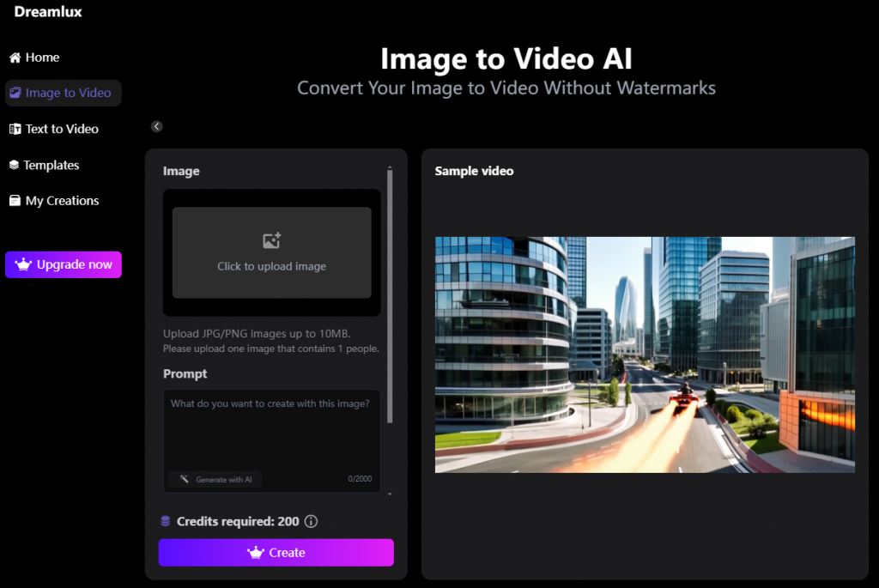The image size is (879, 588).
Task: Open the Templates stack icon
Action: 14,165
